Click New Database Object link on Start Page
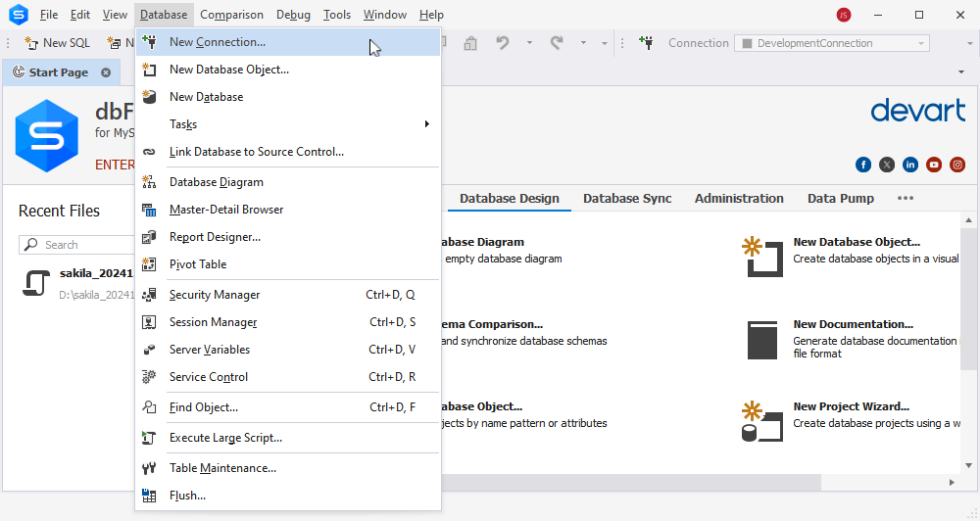 [x=857, y=242]
